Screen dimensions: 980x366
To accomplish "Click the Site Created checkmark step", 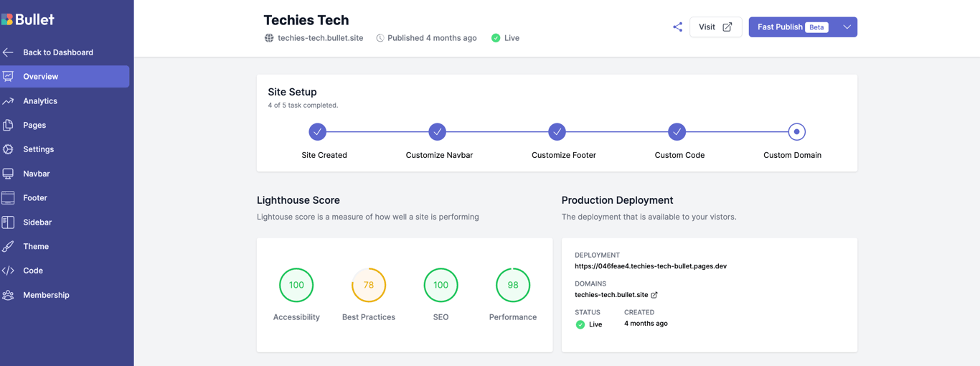I will point(318,132).
